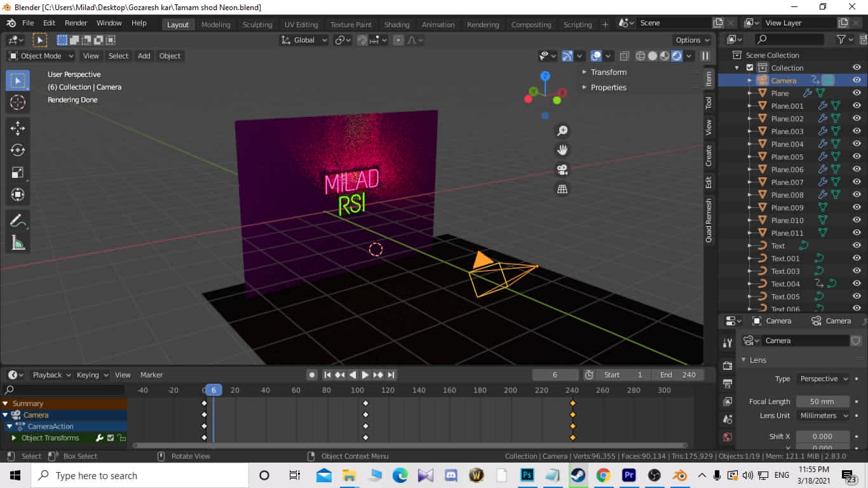Select the Move tool in the toolbar
Image resolution: width=868 pixels, height=488 pixels.
tap(18, 128)
